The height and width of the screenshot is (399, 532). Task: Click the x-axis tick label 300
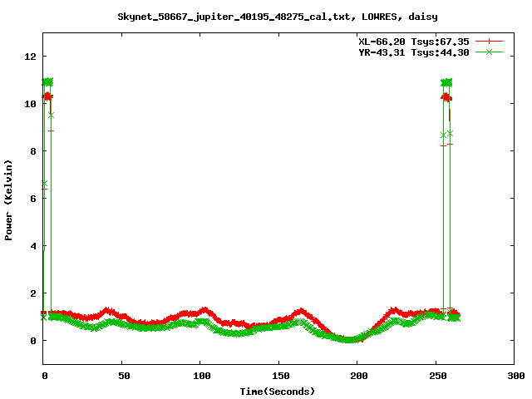pyautogui.click(x=516, y=376)
